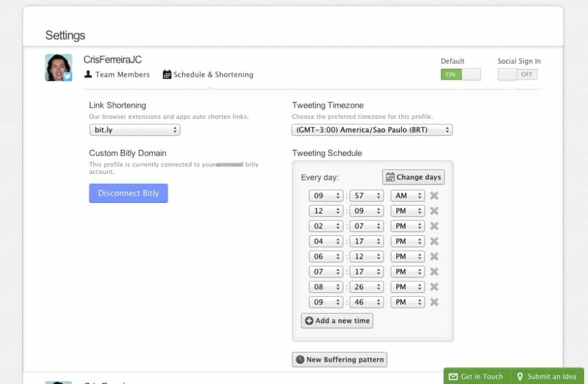588x384 pixels.
Task: Remove the 12:09 PM scheduled time
Action: 434,211
